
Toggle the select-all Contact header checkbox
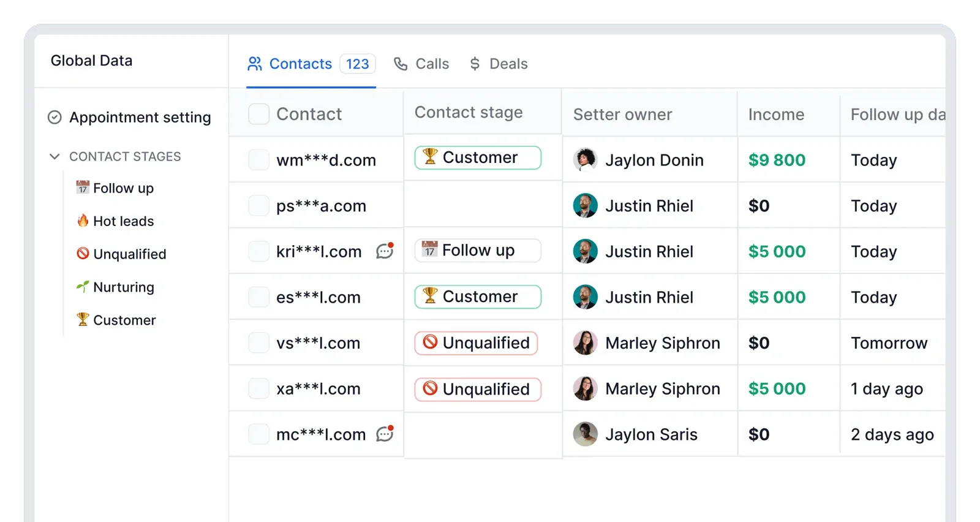coord(258,114)
